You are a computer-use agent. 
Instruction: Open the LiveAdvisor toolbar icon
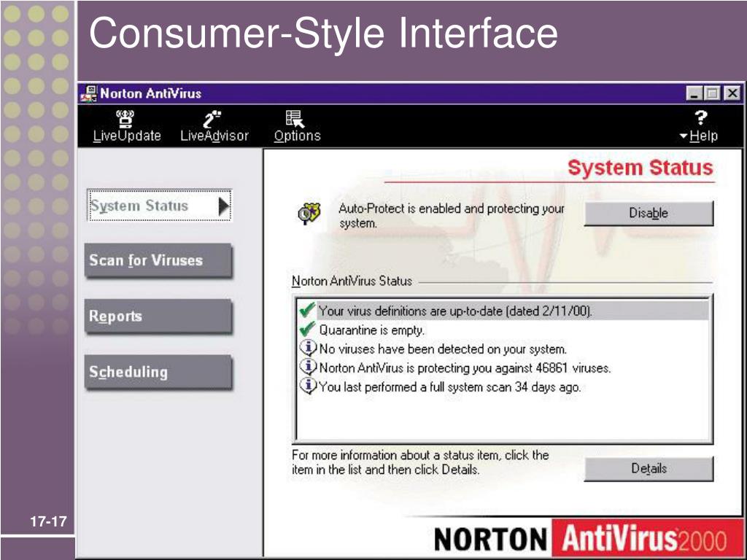tap(212, 119)
